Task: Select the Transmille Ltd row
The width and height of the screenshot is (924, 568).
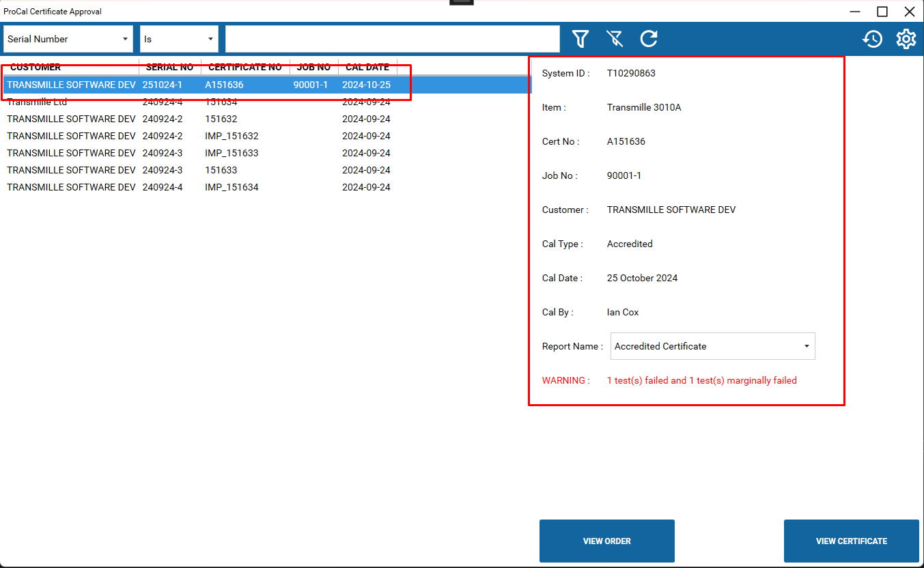Action: (267, 102)
